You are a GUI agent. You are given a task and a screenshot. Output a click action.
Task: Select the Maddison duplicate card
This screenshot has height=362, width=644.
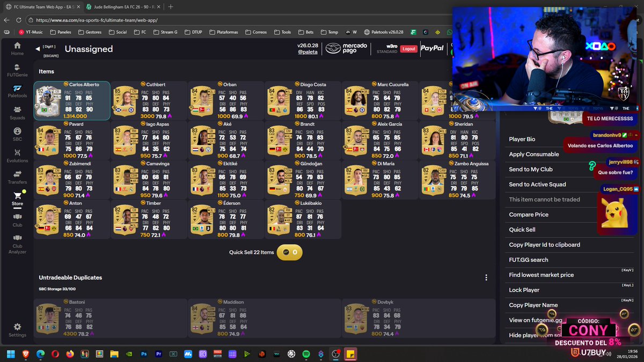click(264, 319)
